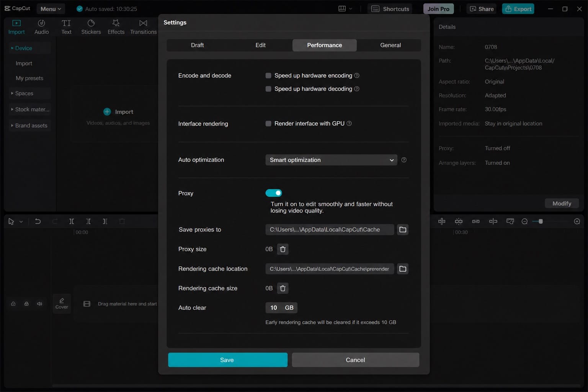Expand the Stock materials section
Screen dimensions: 588x392
point(30,109)
